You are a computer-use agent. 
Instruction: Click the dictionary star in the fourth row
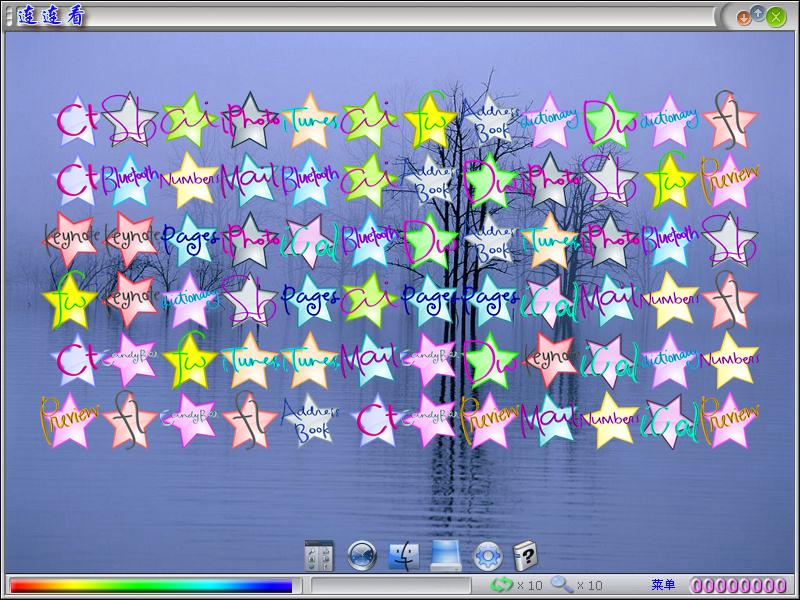click(x=190, y=301)
